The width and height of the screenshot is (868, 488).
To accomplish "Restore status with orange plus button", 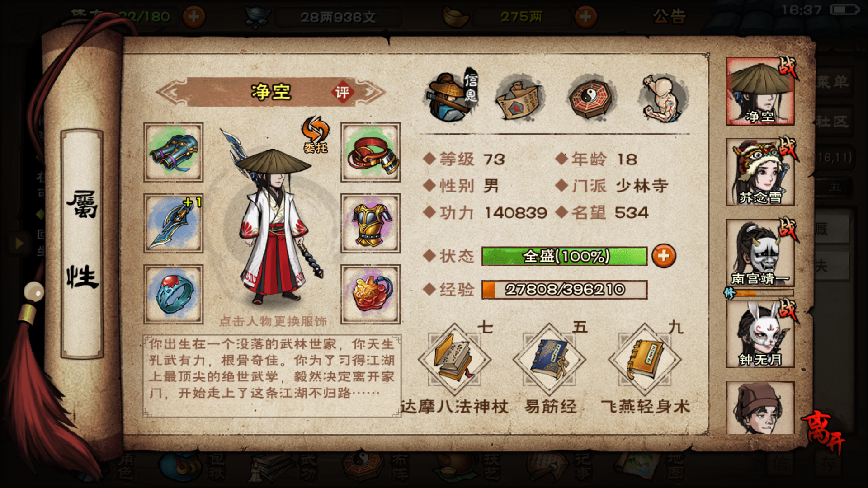I will (664, 256).
